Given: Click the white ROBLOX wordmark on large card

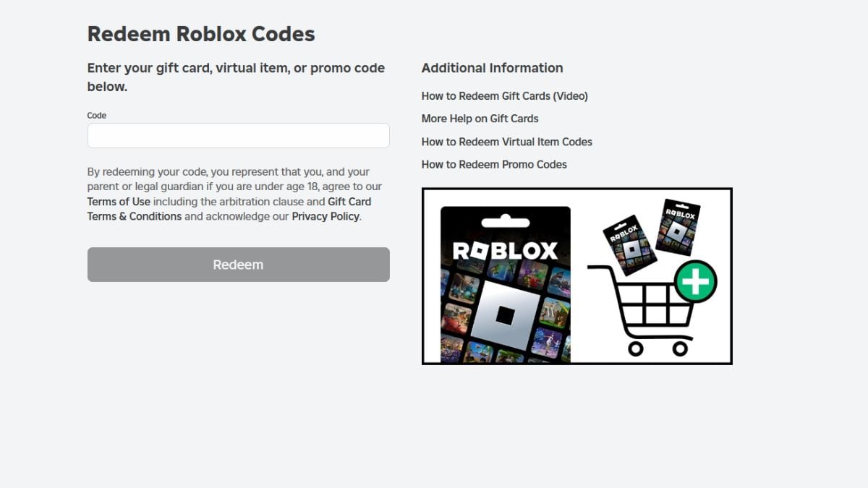Looking at the screenshot, I should [505, 250].
